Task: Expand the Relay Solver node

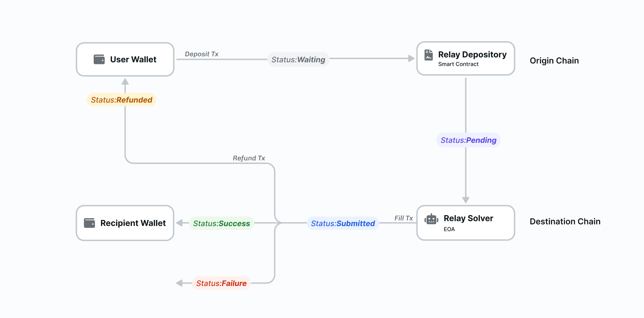Action: (465, 223)
